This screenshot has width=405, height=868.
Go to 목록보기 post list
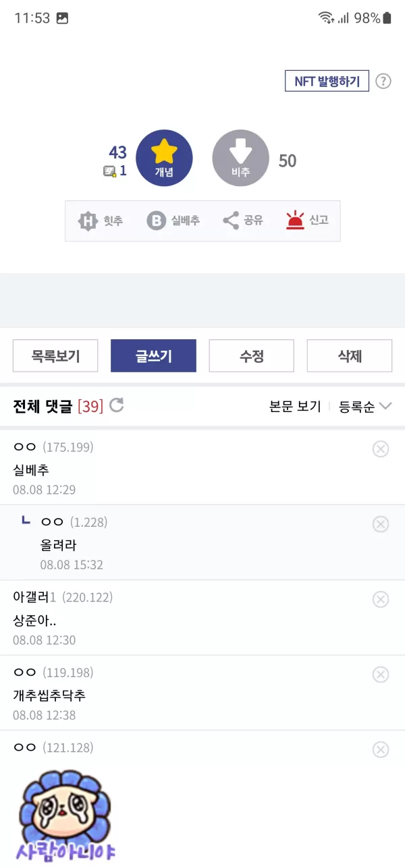coord(55,356)
